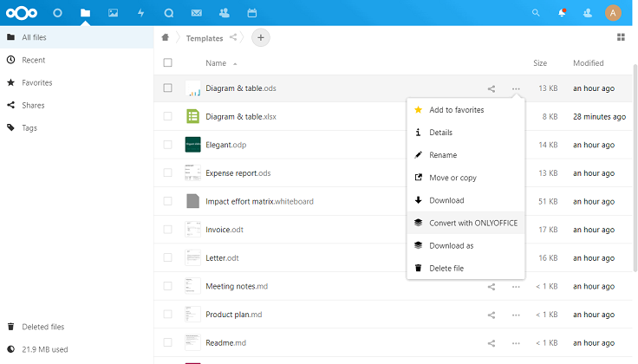Open the new file plus menu
Viewport: 638px width, 364px height.
click(x=261, y=37)
